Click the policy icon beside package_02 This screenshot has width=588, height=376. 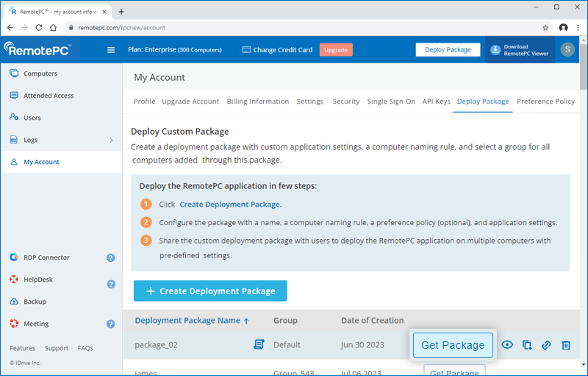point(259,344)
